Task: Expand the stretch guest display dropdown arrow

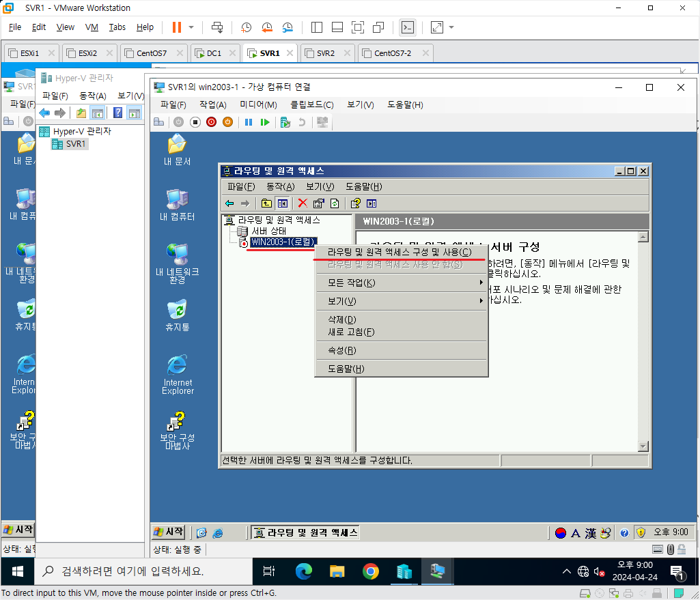Action: click(x=451, y=27)
